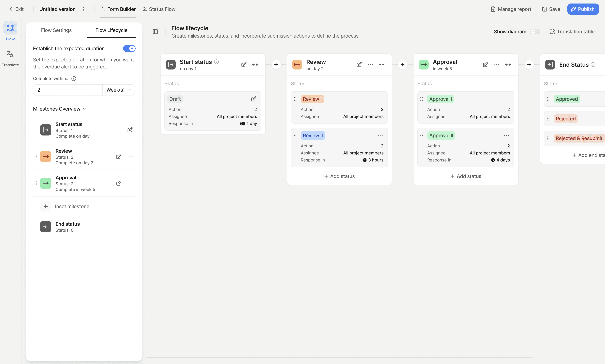Toggle Establish the expected duration switch
Viewport: 605px width, 364px height.
click(x=129, y=49)
